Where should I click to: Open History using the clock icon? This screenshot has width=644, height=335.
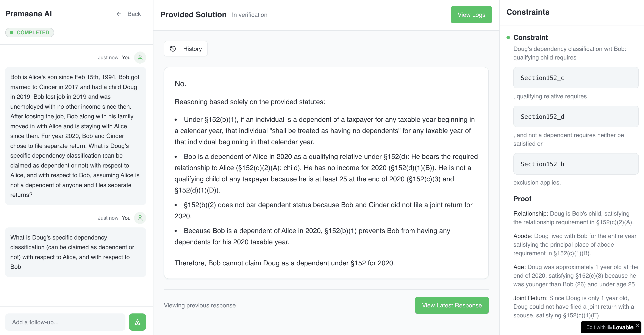pos(172,49)
